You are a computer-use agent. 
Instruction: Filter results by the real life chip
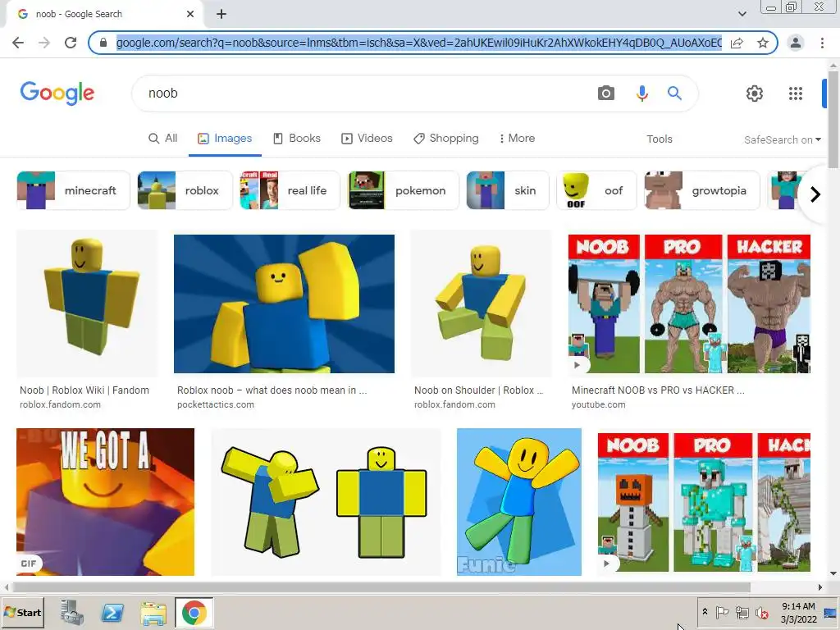pyautogui.click(x=290, y=190)
